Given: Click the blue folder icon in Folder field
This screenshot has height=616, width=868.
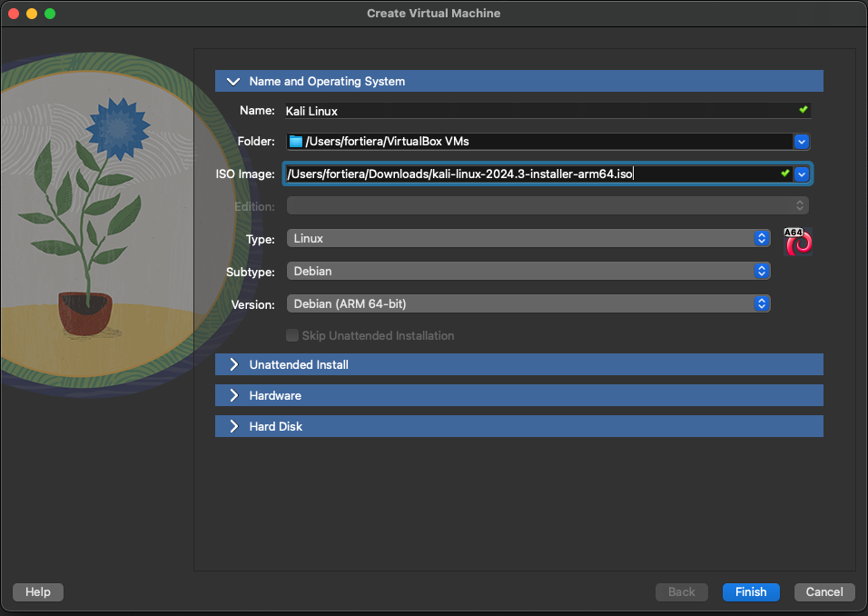Looking at the screenshot, I should 295,142.
